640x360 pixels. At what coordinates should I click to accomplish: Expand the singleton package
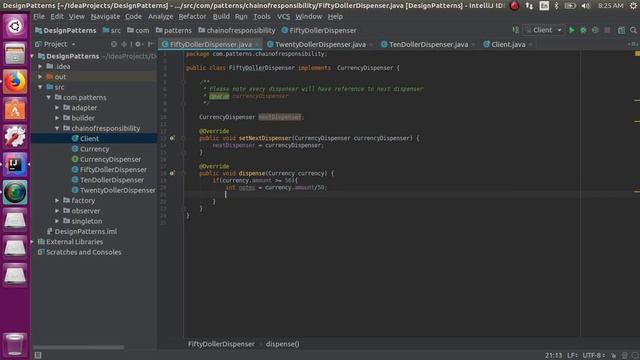point(57,221)
